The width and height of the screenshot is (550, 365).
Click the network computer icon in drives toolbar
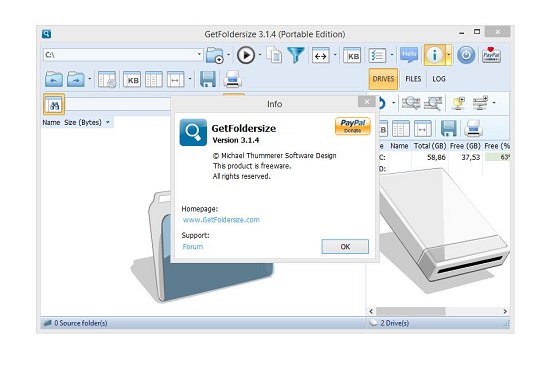coord(458,103)
